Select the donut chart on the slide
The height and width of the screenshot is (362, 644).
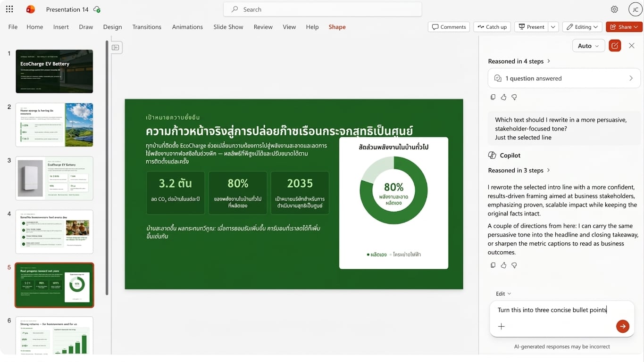point(393,191)
